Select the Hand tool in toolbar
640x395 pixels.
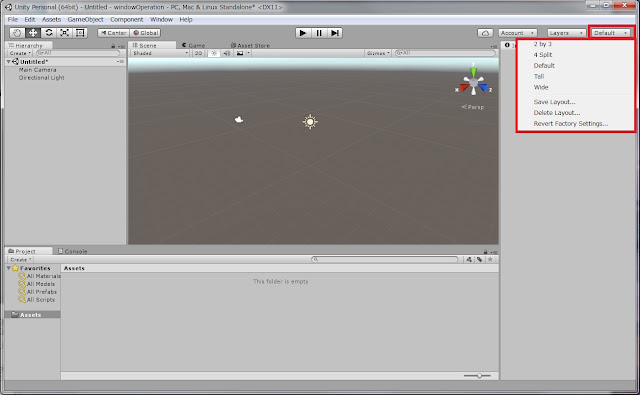pos(17,33)
